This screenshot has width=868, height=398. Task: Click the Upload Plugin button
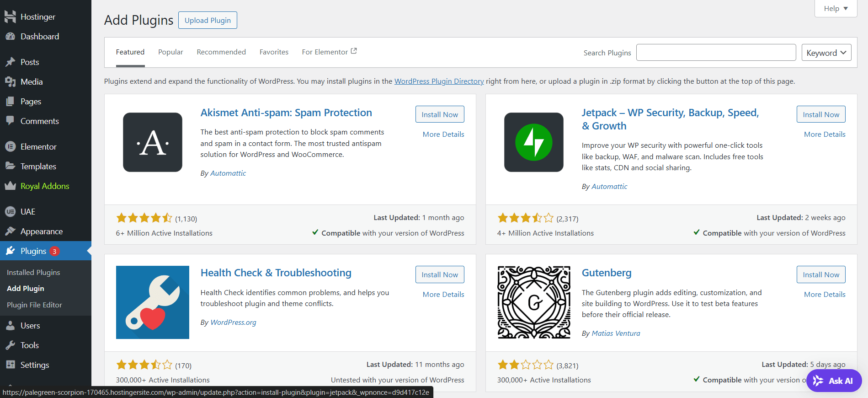208,20
